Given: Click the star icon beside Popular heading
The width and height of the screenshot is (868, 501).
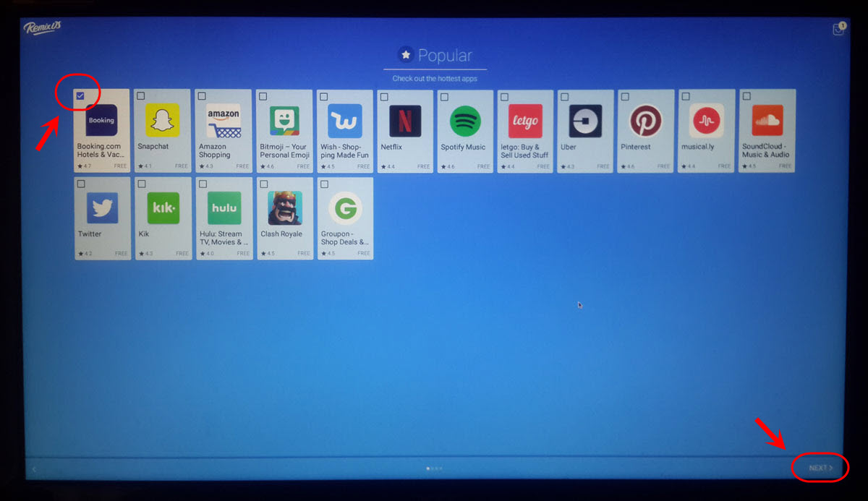Looking at the screenshot, I should point(406,55).
